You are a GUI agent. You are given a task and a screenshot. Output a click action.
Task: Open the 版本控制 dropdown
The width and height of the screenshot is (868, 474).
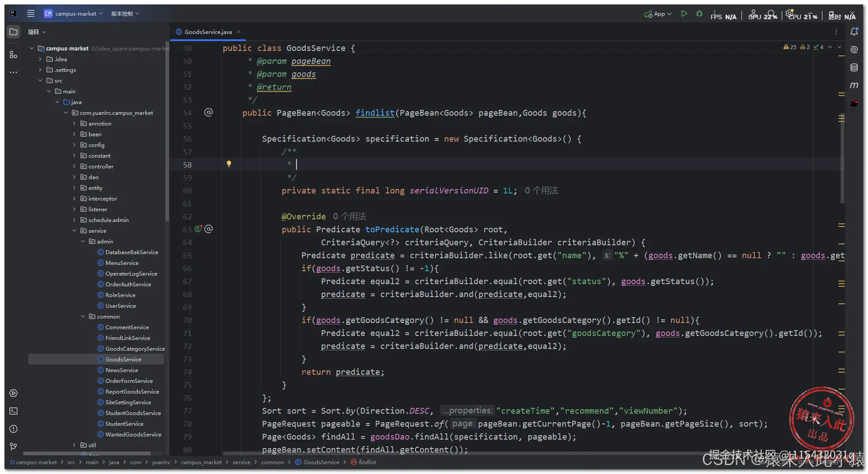coord(125,14)
